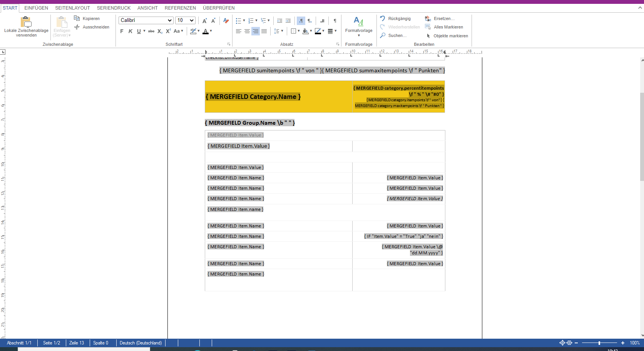Decrease paragraph indent
This screenshot has height=351, width=644.
[280, 20]
